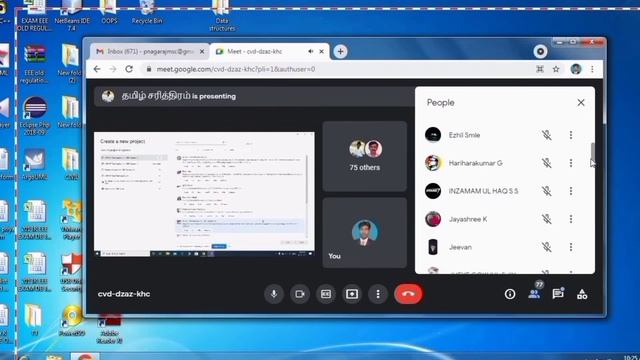Screen dimensions: 640x360
Task: Open more actions for INZAMAM UL HAQ
Action: 571,191
